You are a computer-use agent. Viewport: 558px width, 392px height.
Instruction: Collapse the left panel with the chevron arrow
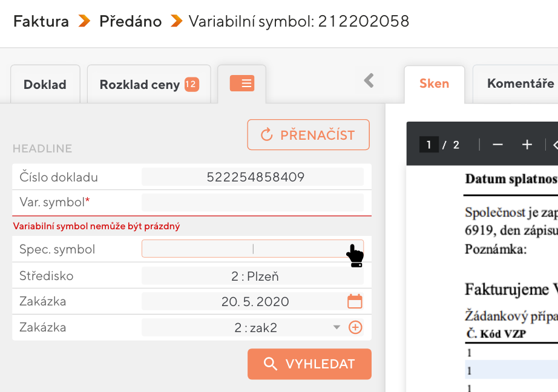[369, 80]
